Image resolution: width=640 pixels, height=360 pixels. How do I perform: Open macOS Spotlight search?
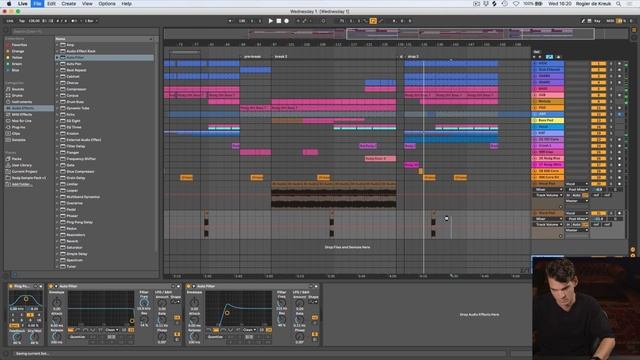click(x=619, y=4)
